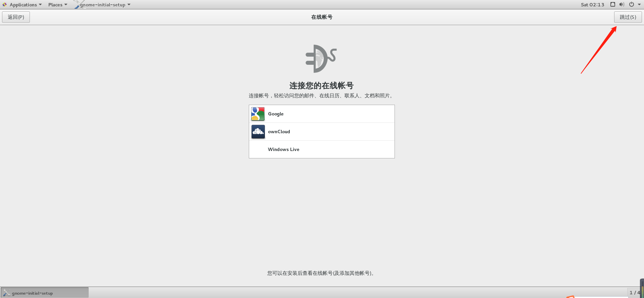Click the Applications menu logo icon
Image resolution: width=644 pixels, height=298 pixels.
(x=5, y=5)
